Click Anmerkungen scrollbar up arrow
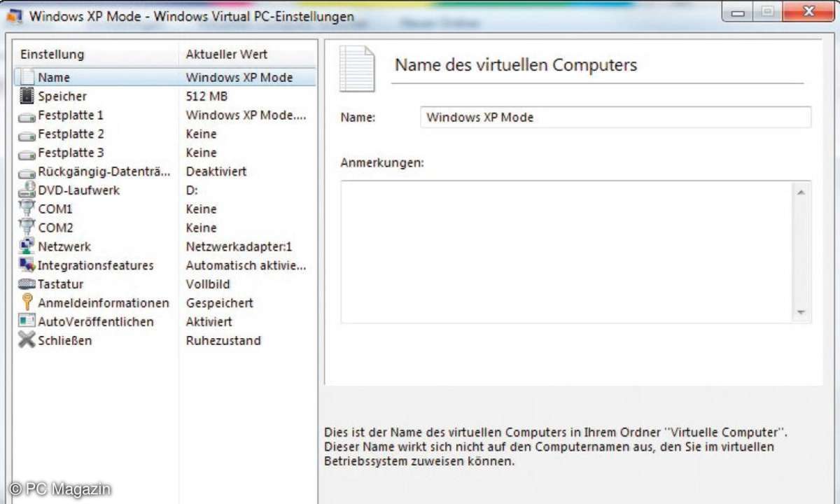This screenshot has width=840, height=504. coord(801,192)
